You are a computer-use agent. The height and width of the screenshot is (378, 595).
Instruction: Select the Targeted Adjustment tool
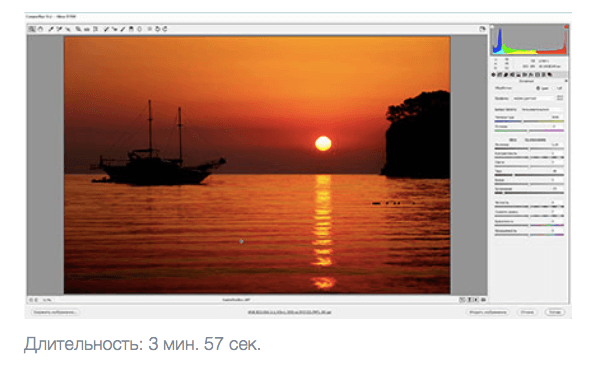(68, 29)
